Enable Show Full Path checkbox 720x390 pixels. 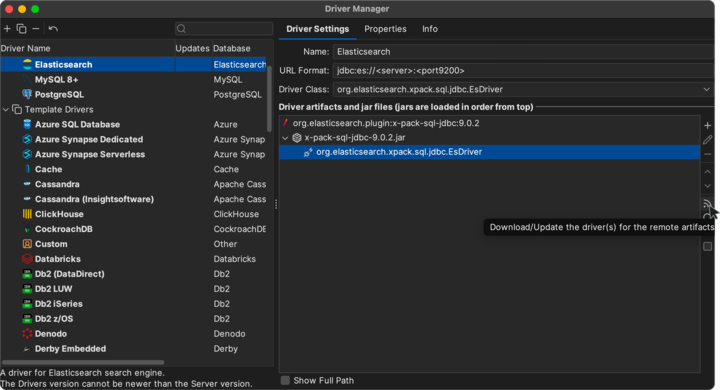pyautogui.click(x=285, y=380)
